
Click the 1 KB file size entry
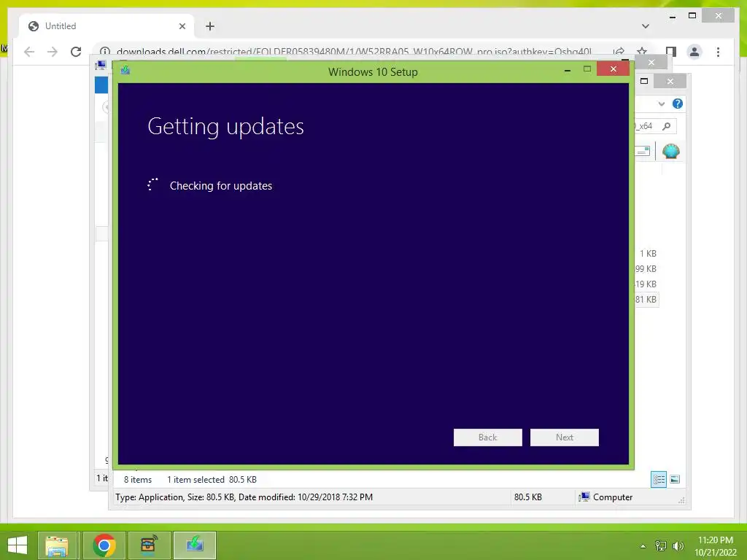pyautogui.click(x=648, y=253)
